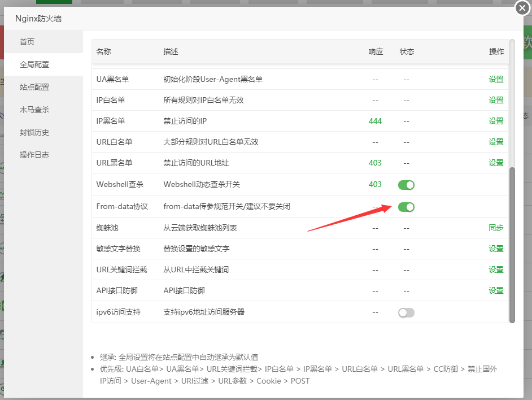
Task: Click the 403 response of Webshell查杀
Action: click(x=375, y=184)
